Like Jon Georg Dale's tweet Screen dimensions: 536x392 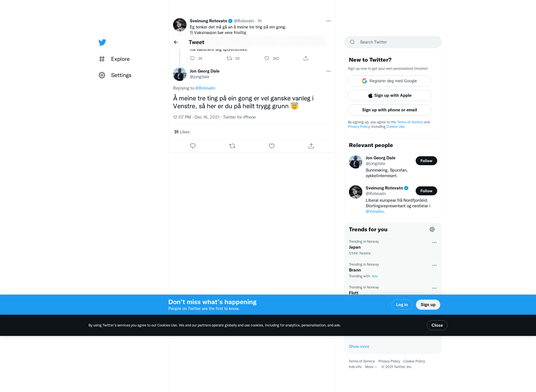pyautogui.click(x=272, y=146)
